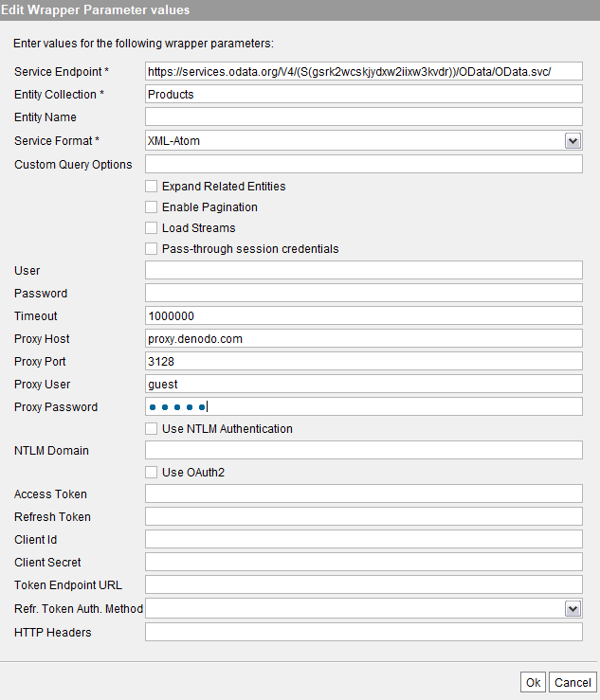
Task: Select the Proxy Host field
Action: coord(364,338)
